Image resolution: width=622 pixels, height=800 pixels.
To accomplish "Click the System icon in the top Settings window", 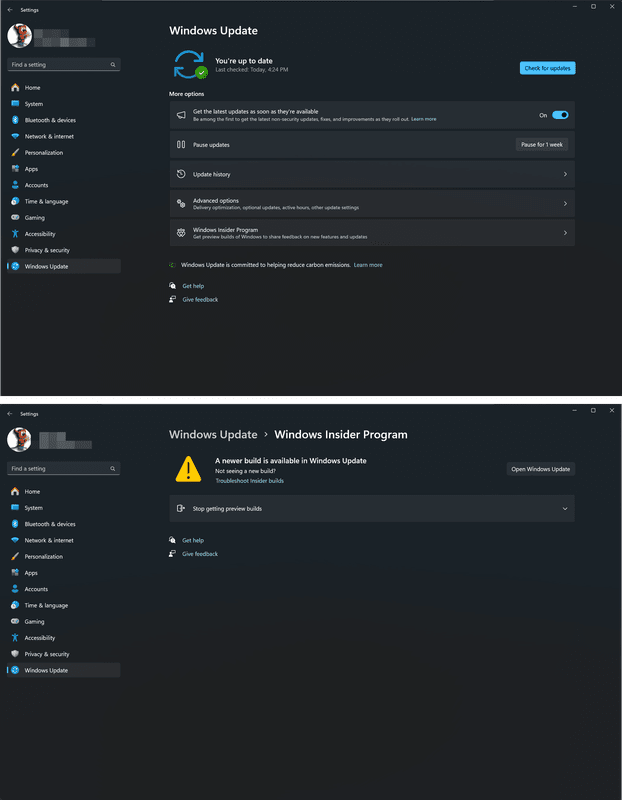I will tap(15, 104).
